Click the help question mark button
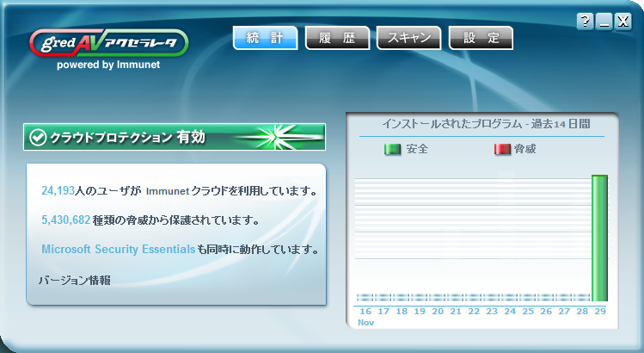 point(586,21)
